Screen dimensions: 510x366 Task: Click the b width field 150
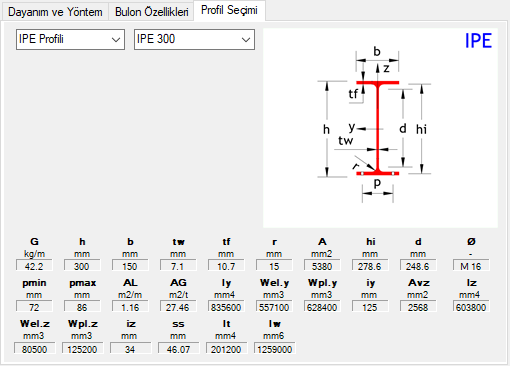pos(130,266)
